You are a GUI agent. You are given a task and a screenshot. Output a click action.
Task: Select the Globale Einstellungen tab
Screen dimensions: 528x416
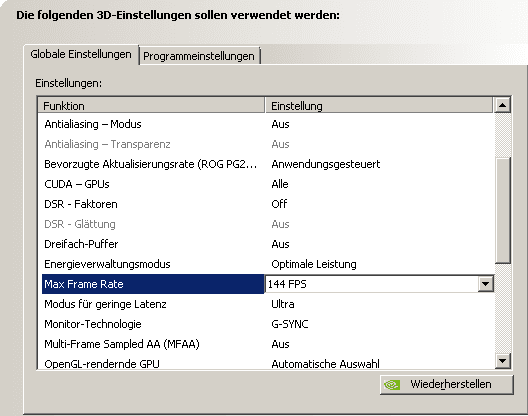pos(81,54)
